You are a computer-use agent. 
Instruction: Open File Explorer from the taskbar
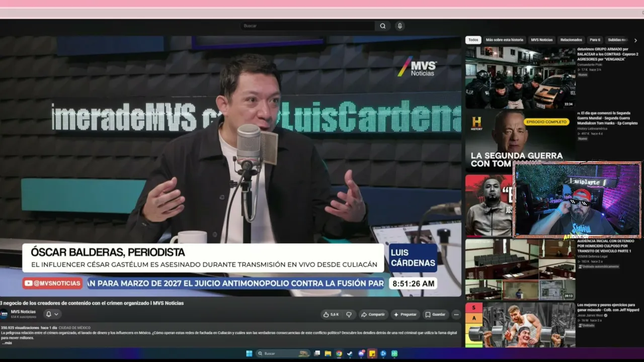328,353
